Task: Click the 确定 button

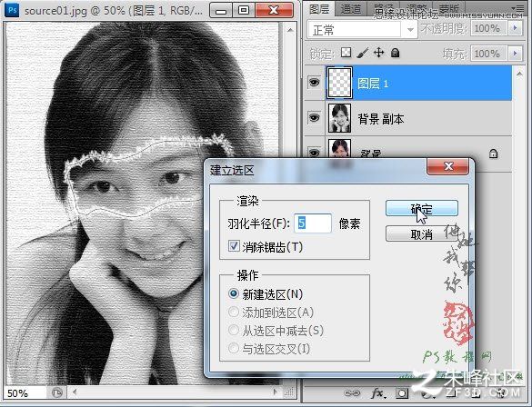Action: [x=422, y=208]
